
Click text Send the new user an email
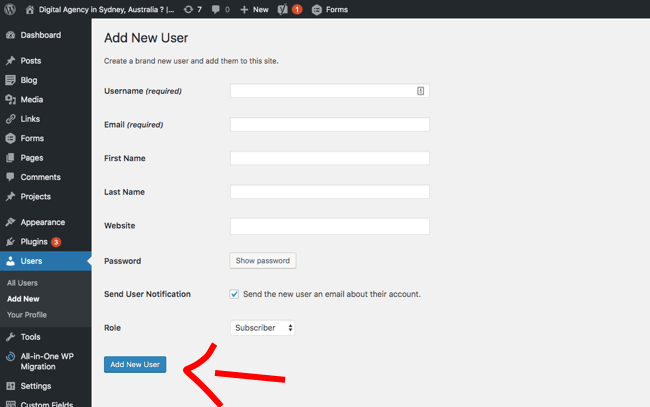point(332,294)
